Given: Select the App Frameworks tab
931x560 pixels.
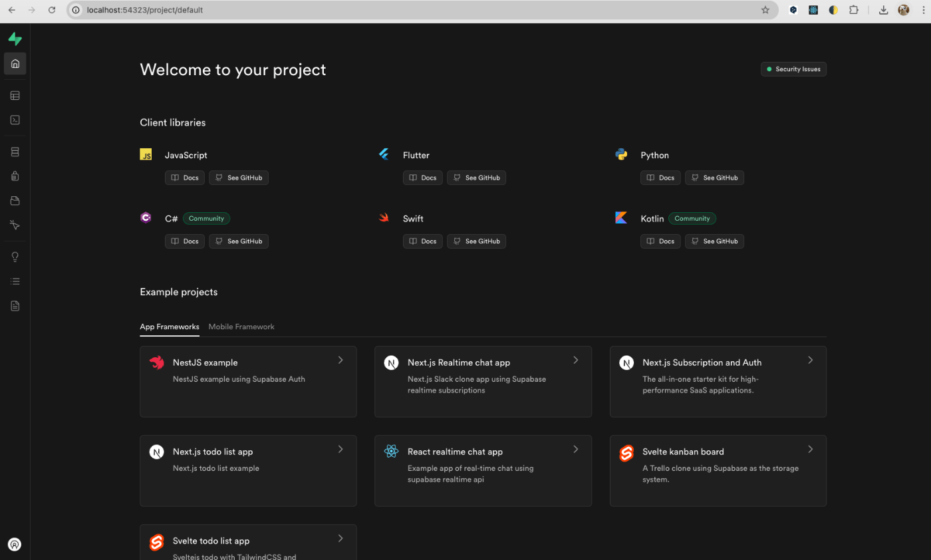Looking at the screenshot, I should coord(170,327).
